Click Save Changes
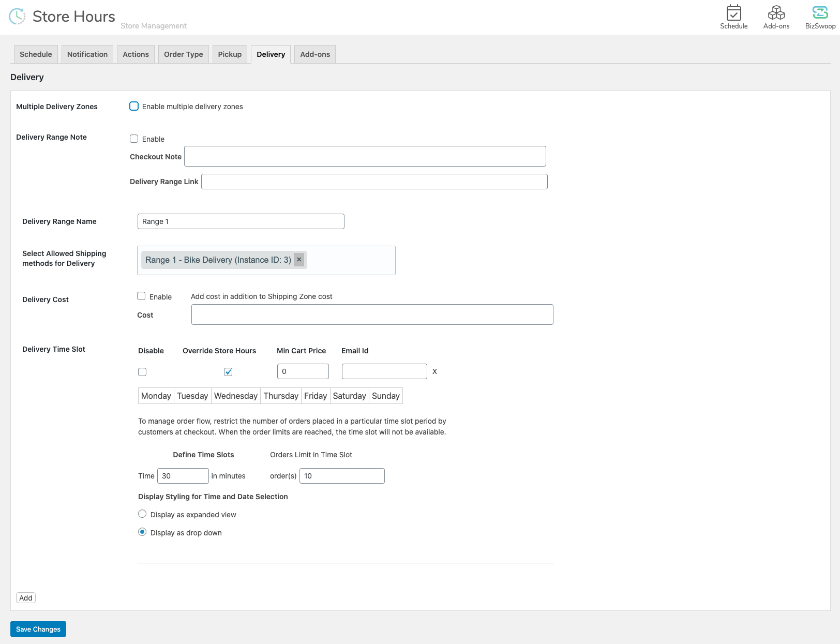 coord(38,628)
